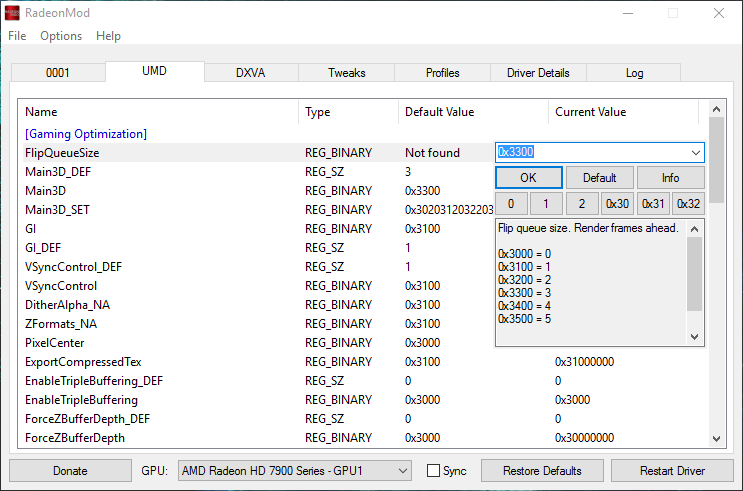The width and height of the screenshot is (743, 491).
Task: Select the EnableTripleBuffering row name
Action: 81,400
